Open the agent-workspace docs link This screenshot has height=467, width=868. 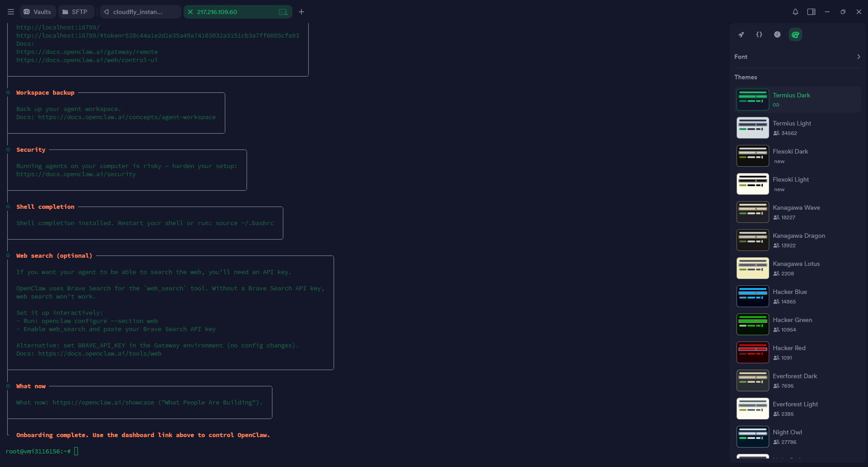coord(127,117)
